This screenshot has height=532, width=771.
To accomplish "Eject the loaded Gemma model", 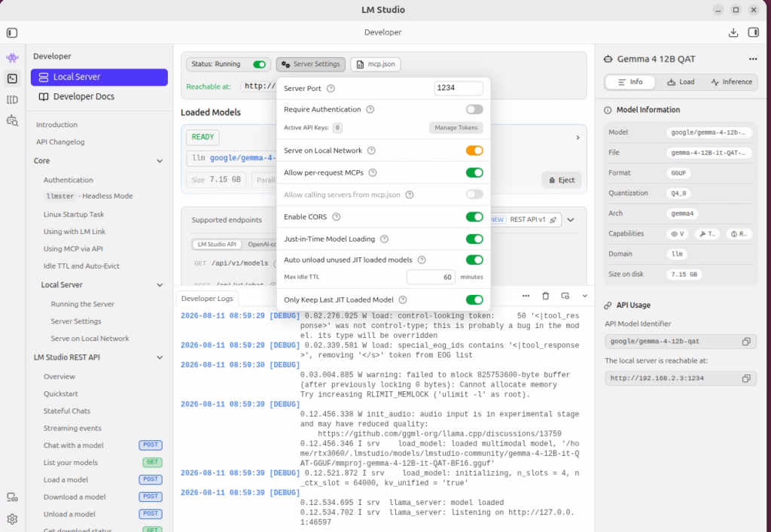I will point(562,181).
